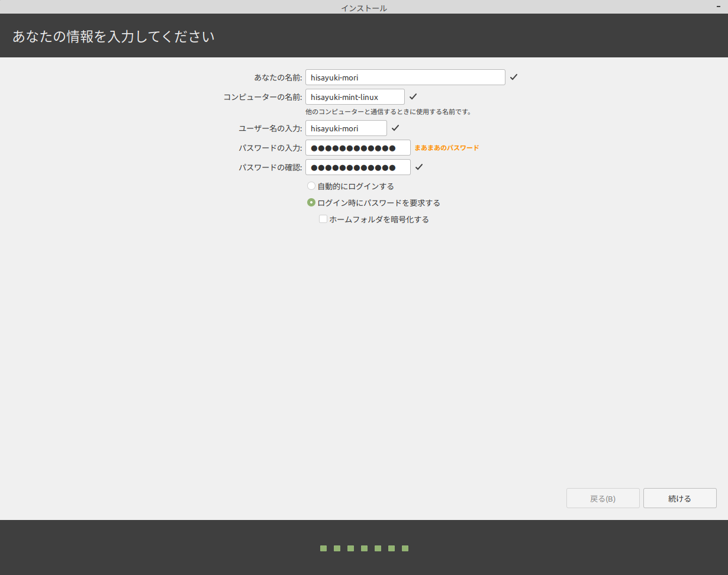
Task: Minimize the インストール window
Action: (x=718, y=7)
